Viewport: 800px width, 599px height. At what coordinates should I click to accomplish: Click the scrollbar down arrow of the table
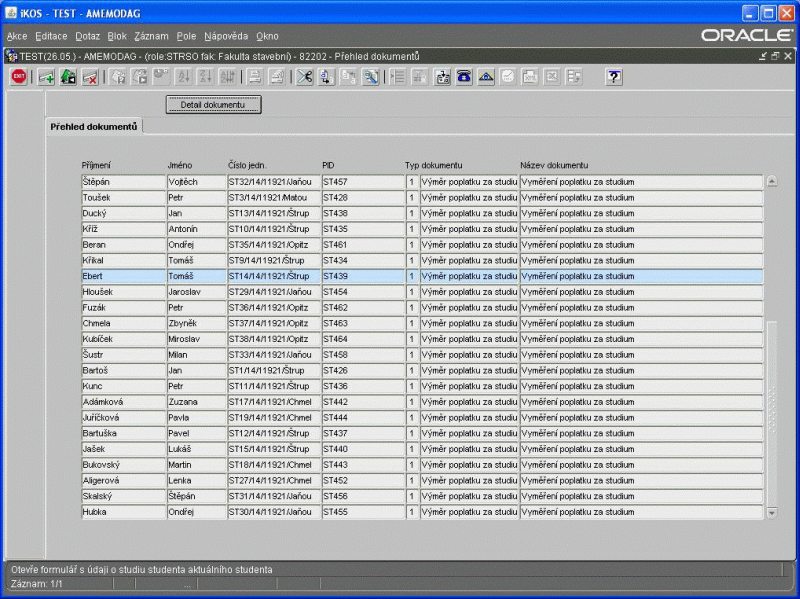pyautogui.click(x=771, y=513)
